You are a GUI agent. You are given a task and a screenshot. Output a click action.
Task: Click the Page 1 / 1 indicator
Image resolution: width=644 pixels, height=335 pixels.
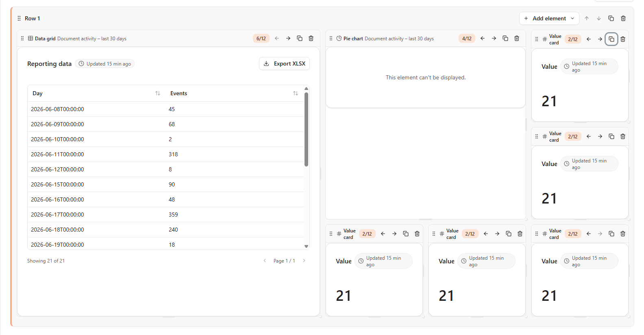point(284,261)
